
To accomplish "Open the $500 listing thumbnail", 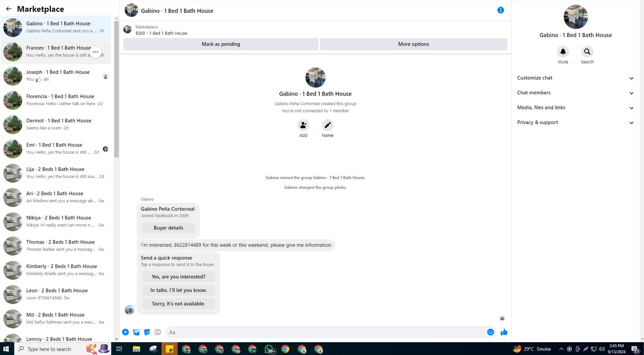I will click(127, 30).
